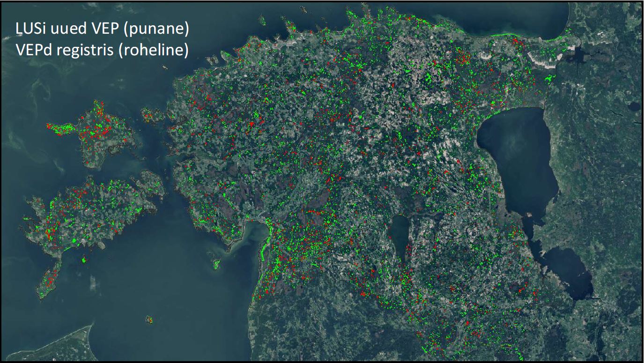
Task: Click Saaremaa, the largest western island
Action: click(x=89, y=215)
